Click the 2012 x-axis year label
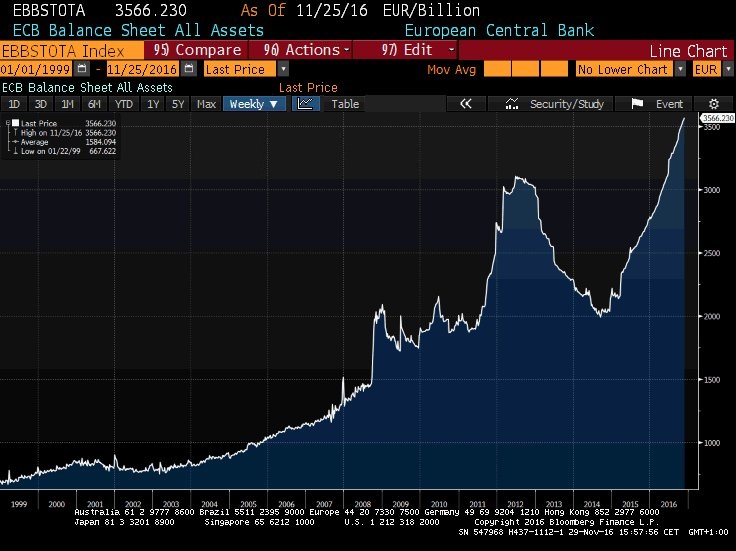Screen dimensions: 736x551 click(x=515, y=504)
